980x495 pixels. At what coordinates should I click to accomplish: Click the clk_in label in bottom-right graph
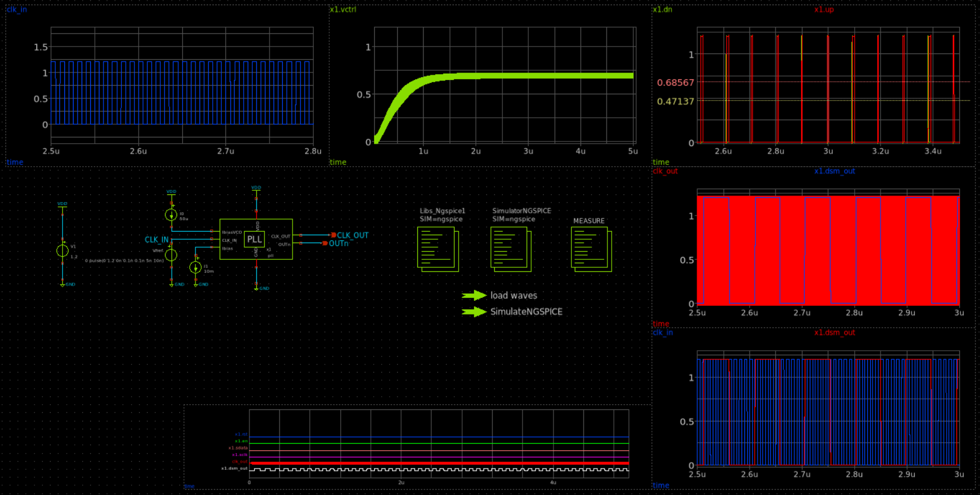point(663,333)
